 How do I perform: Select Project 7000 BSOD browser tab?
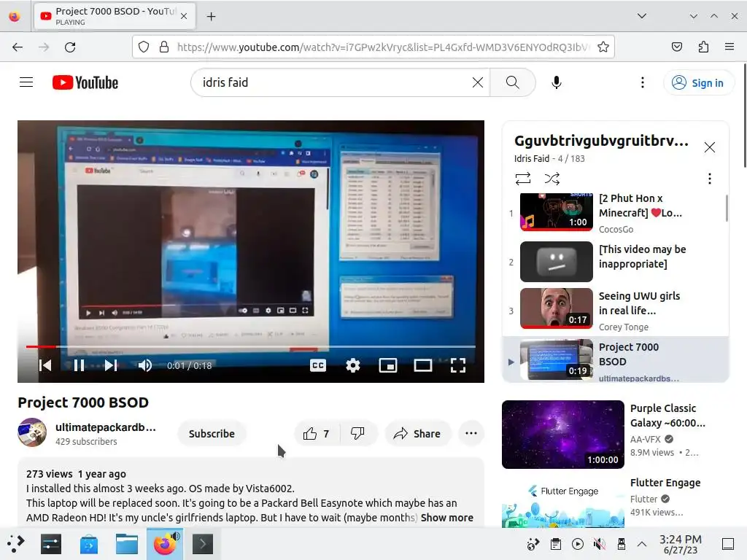[x=115, y=16]
